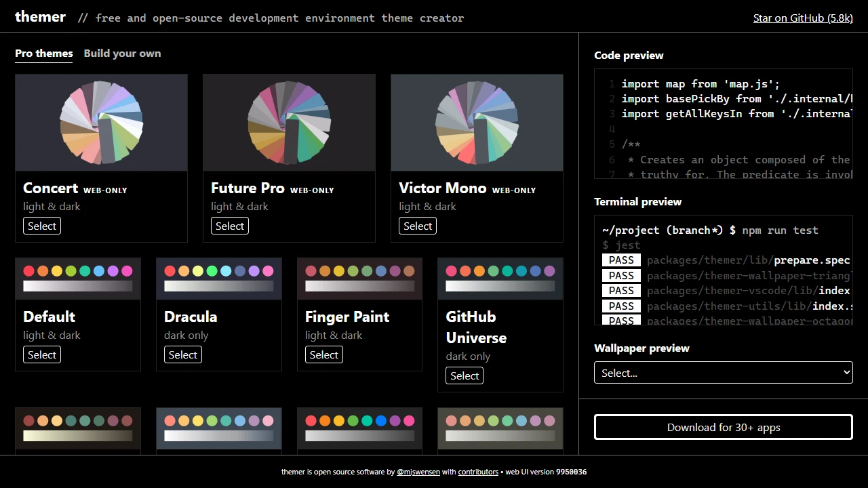
Task: Click inside the Terminal preview panel
Action: (723, 271)
